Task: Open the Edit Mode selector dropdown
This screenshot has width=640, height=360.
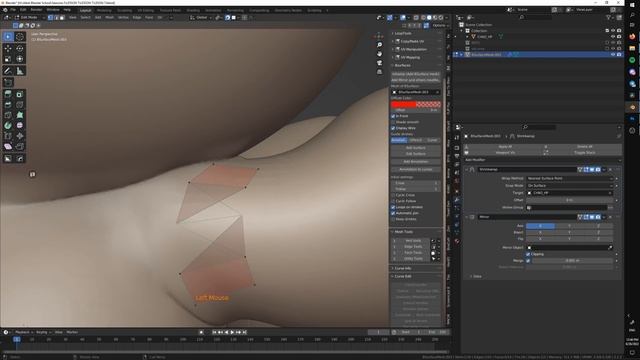Action: 29,18
